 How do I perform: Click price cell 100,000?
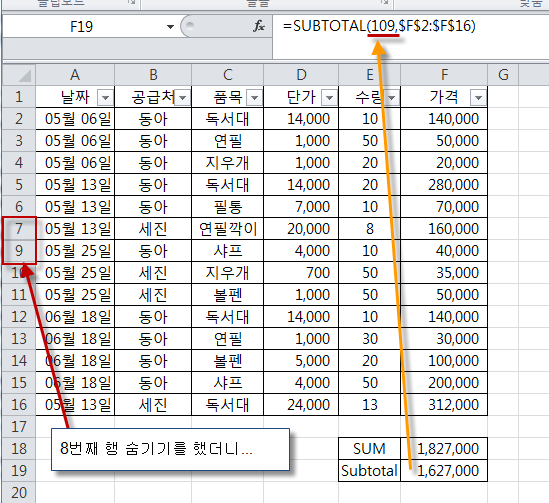[444, 361]
